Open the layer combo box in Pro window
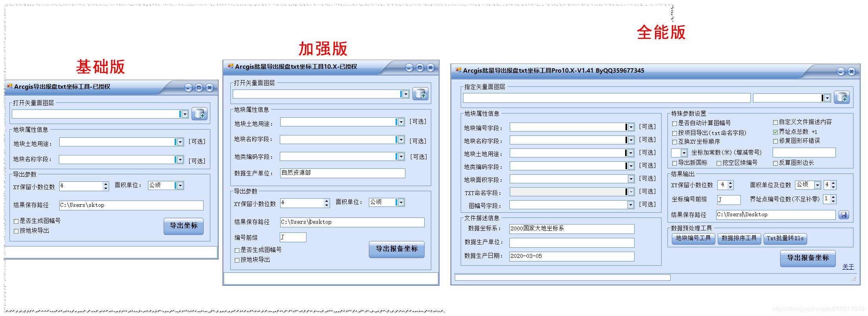 [x=827, y=98]
